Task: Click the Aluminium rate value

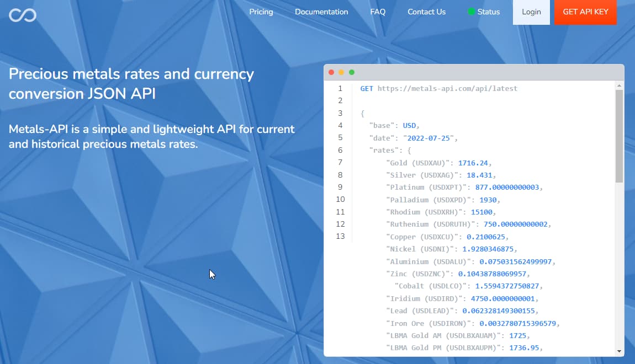Action: (516, 261)
